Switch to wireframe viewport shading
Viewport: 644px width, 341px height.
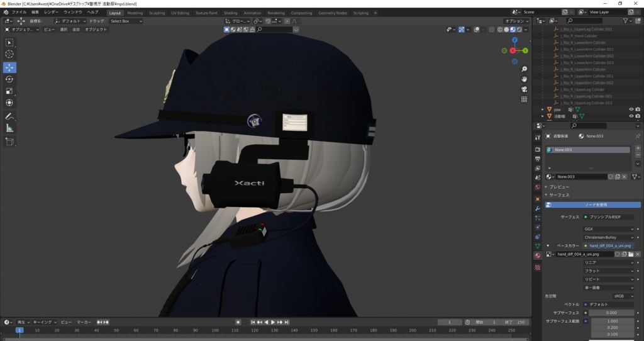pyautogui.click(x=500, y=30)
